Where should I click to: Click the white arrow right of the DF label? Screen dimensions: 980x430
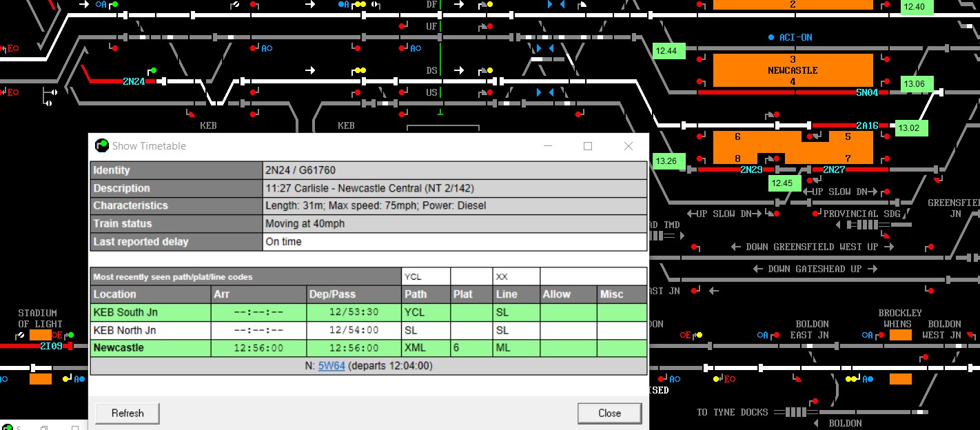click(x=460, y=4)
